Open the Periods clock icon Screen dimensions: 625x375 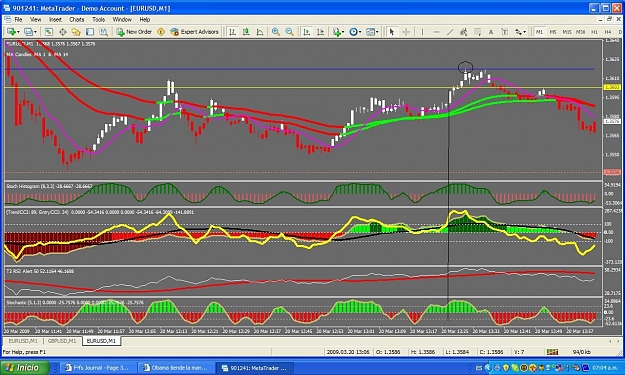pyautogui.click(x=353, y=32)
